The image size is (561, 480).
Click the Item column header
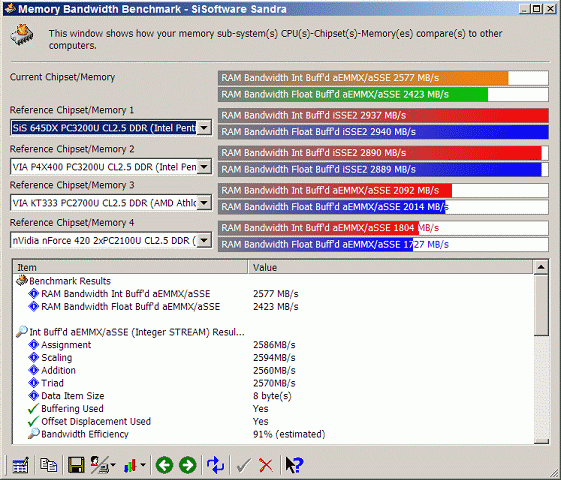point(131,268)
